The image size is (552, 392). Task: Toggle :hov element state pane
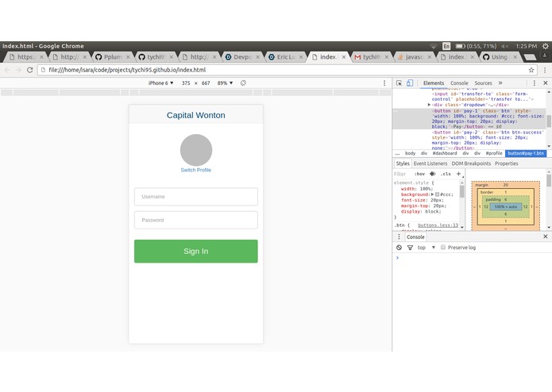tap(419, 174)
